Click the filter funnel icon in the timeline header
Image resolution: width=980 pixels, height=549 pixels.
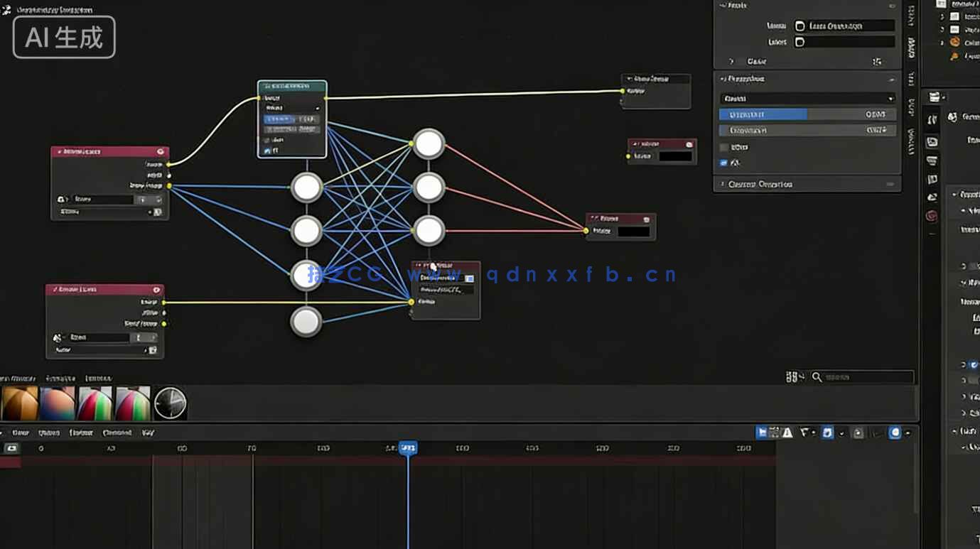point(804,433)
